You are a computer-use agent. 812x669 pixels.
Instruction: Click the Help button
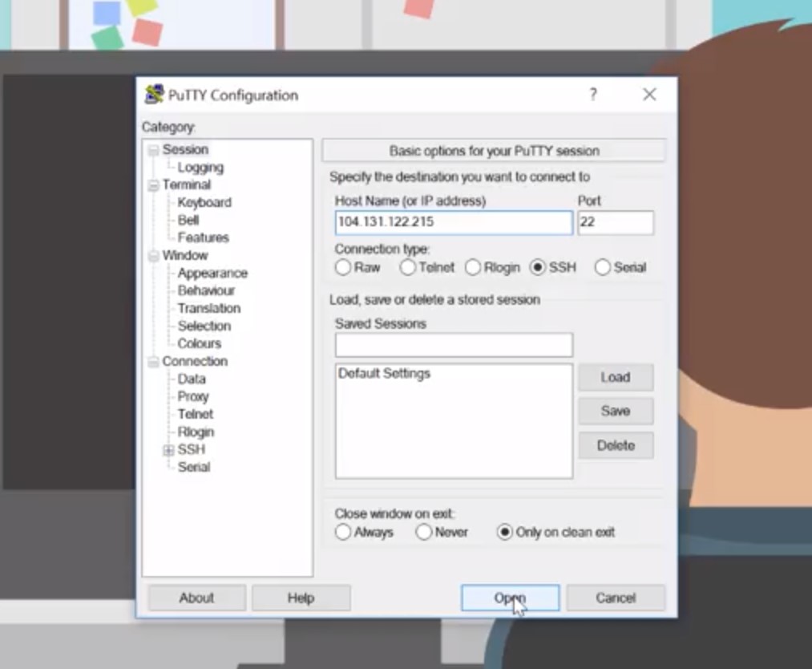click(x=301, y=598)
